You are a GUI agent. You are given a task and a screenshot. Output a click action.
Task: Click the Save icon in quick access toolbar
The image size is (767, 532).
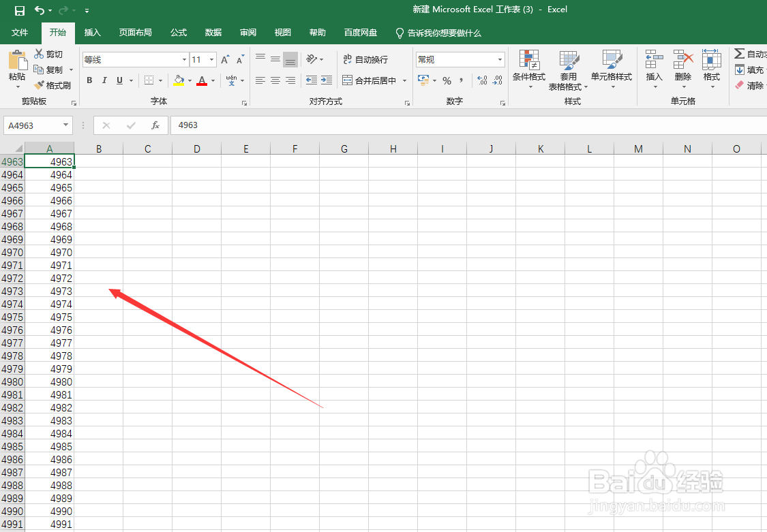pyautogui.click(x=20, y=10)
